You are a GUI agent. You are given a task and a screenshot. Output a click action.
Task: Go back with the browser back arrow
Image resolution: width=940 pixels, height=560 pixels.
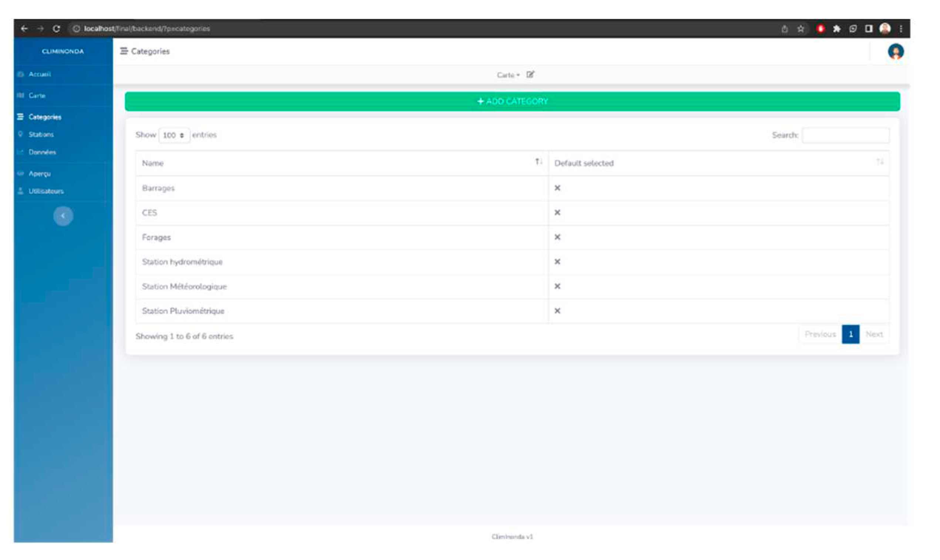pyautogui.click(x=24, y=29)
